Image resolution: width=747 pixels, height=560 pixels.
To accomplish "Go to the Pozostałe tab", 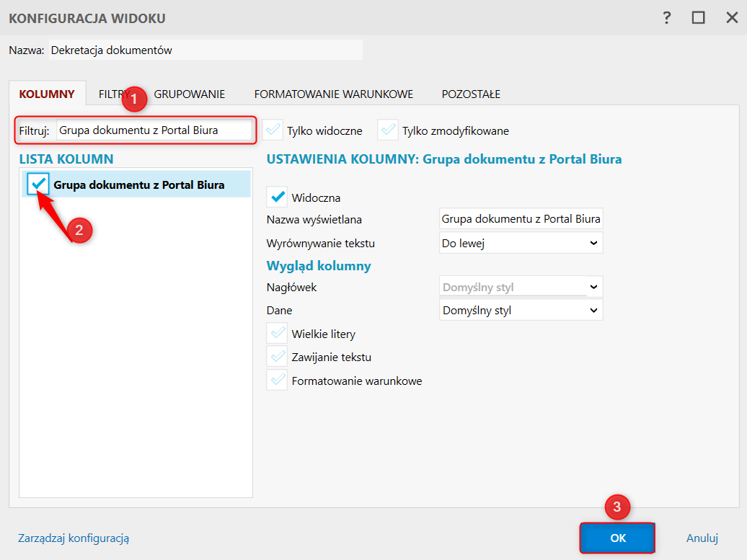I will pos(471,94).
